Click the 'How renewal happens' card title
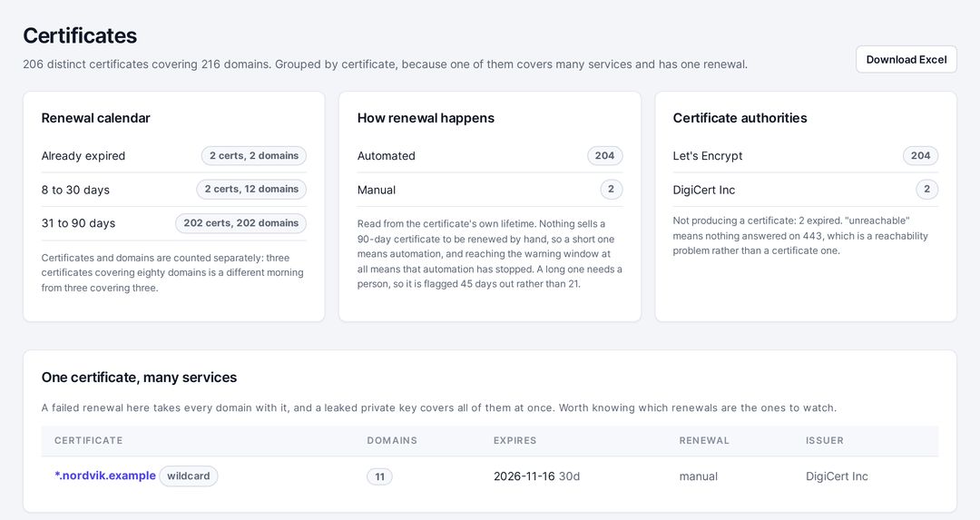 point(426,117)
